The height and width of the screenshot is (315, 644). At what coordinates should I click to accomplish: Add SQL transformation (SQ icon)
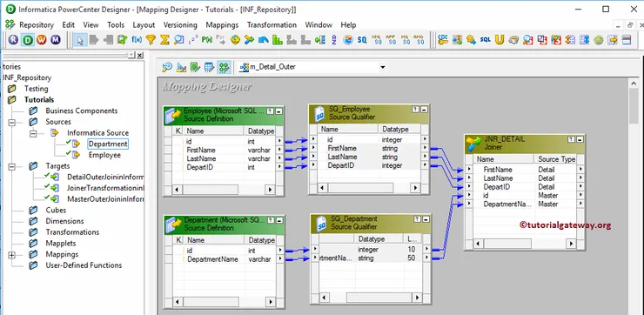coord(362,40)
